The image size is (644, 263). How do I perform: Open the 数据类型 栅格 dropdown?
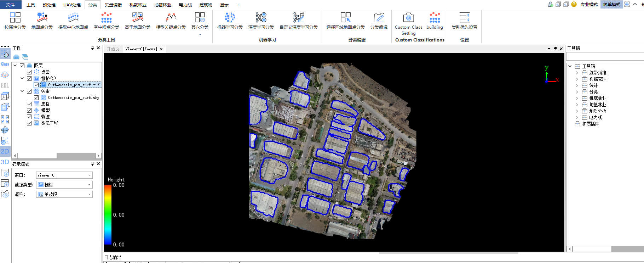point(64,185)
